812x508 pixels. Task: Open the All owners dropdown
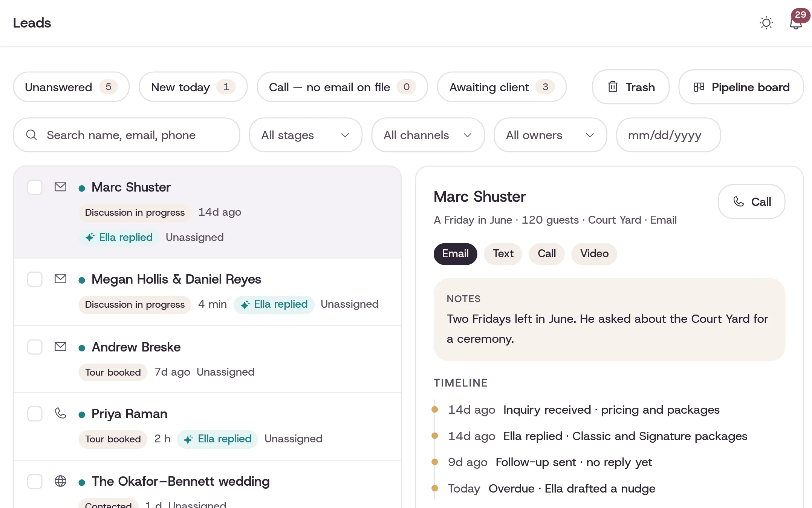pyautogui.click(x=551, y=135)
